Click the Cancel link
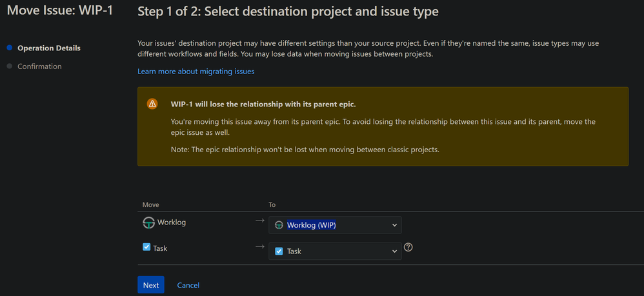The image size is (644, 296). click(x=188, y=285)
